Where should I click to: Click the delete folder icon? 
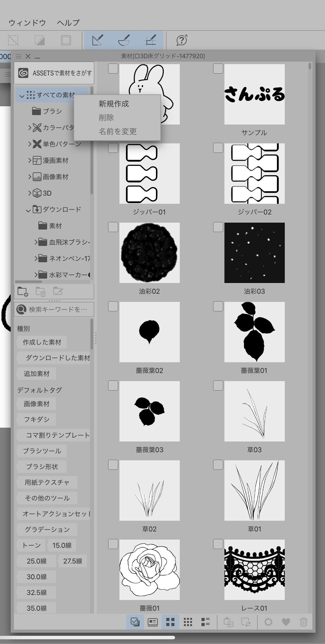[x=41, y=291]
